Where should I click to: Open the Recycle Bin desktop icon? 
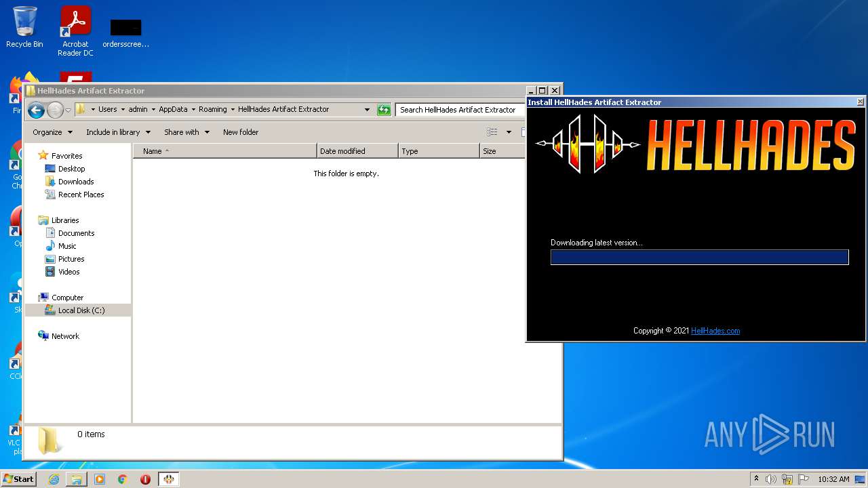click(24, 27)
